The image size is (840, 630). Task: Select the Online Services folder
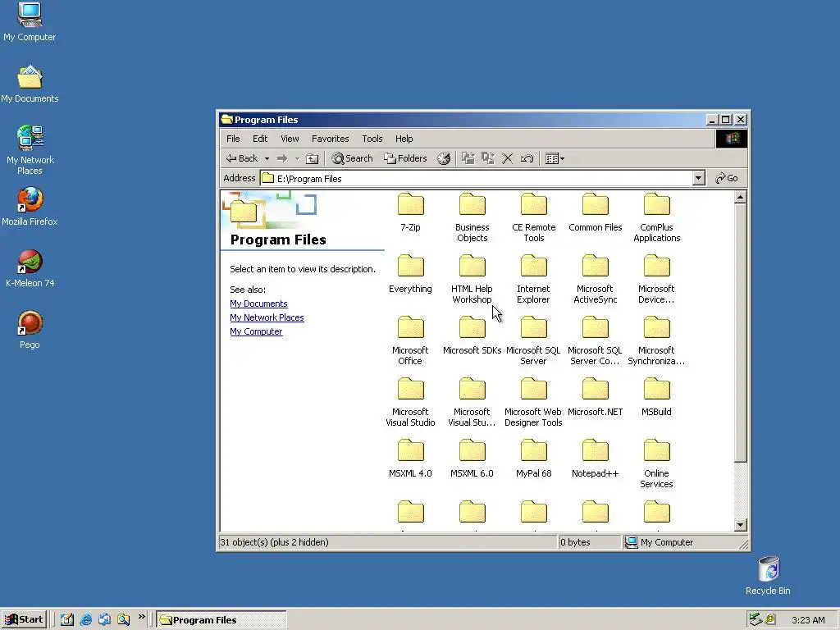click(657, 464)
